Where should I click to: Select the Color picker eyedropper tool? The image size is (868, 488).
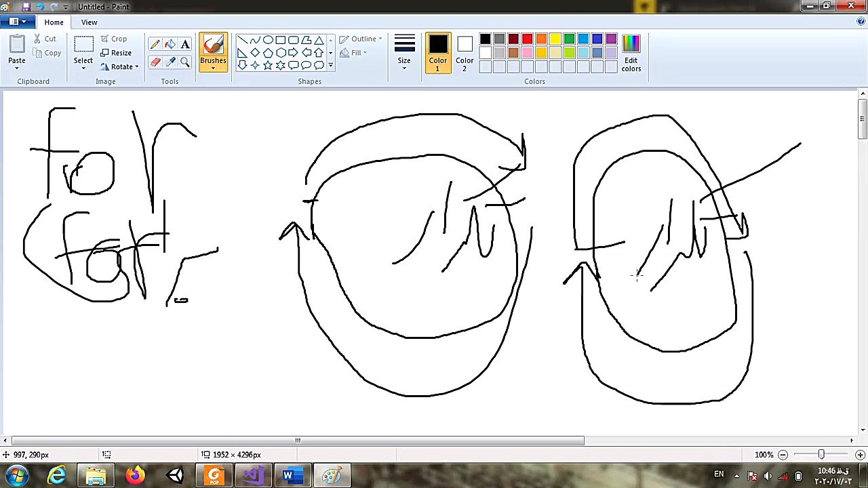coord(170,62)
